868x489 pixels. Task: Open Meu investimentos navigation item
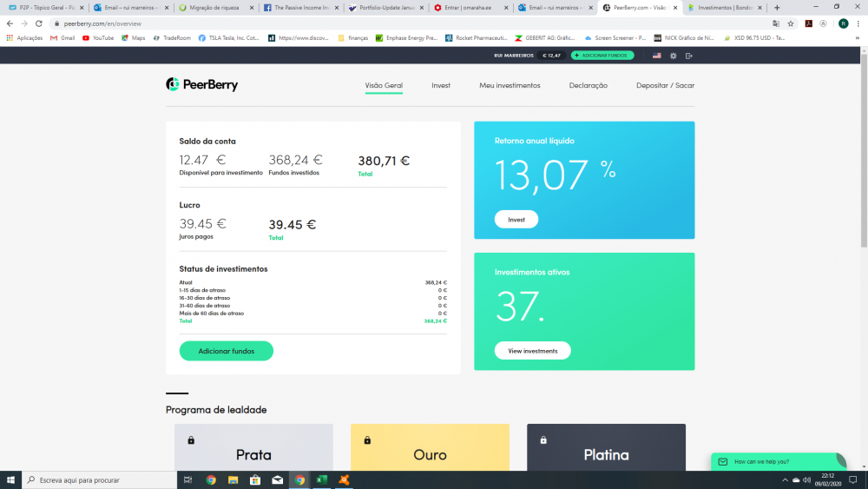tap(510, 86)
